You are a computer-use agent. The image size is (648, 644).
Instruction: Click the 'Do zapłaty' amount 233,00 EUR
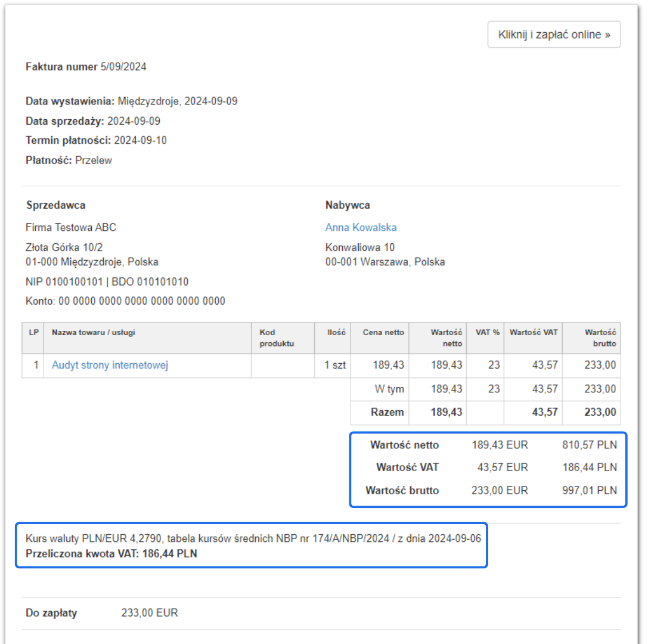pyautogui.click(x=150, y=613)
